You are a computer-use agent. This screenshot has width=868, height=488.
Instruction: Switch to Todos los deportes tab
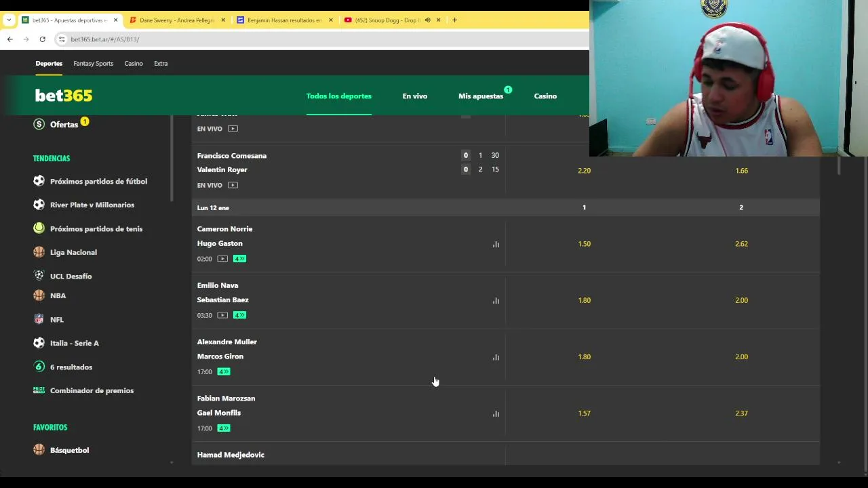pos(339,96)
